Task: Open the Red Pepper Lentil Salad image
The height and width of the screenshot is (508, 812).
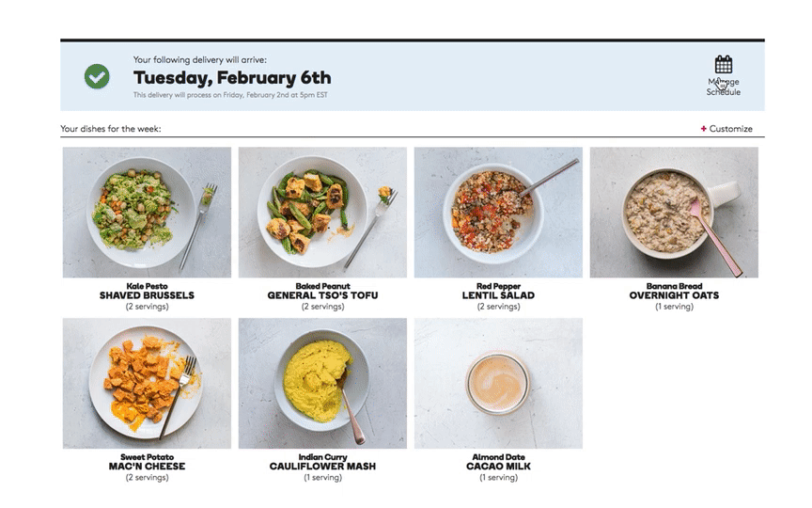Action: coord(498,213)
